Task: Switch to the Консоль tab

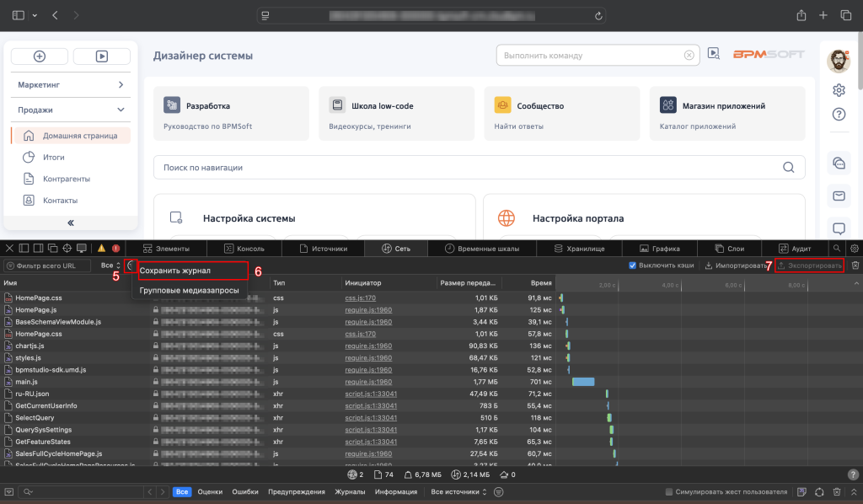Action: pos(244,249)
